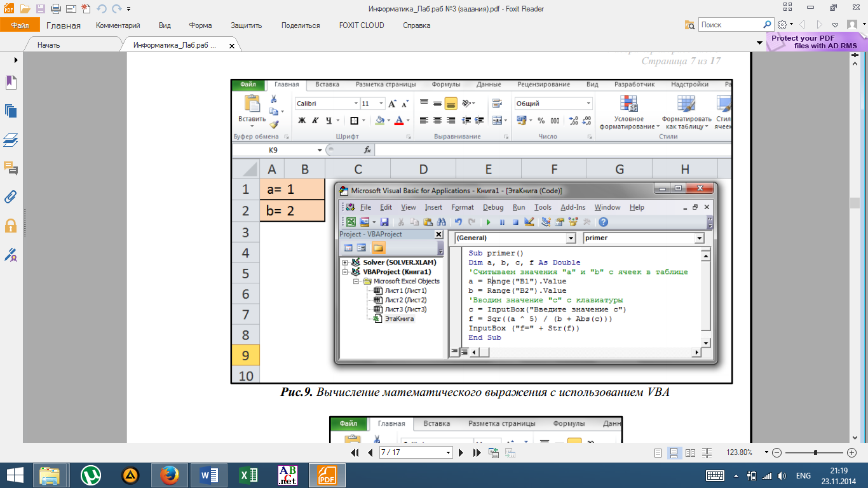Open Firefox from the taskbar

tap(169, 475)
